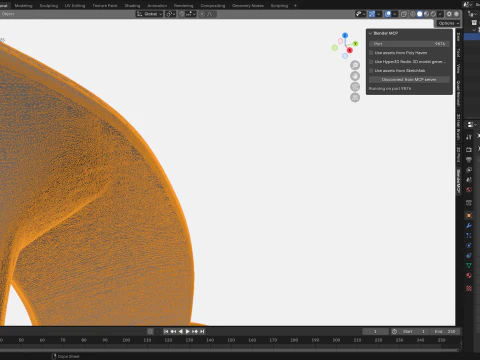Click the zoom magnifier viewport icon
The width and height of the screenshot is (480, 360).
(x=355, y=65)
